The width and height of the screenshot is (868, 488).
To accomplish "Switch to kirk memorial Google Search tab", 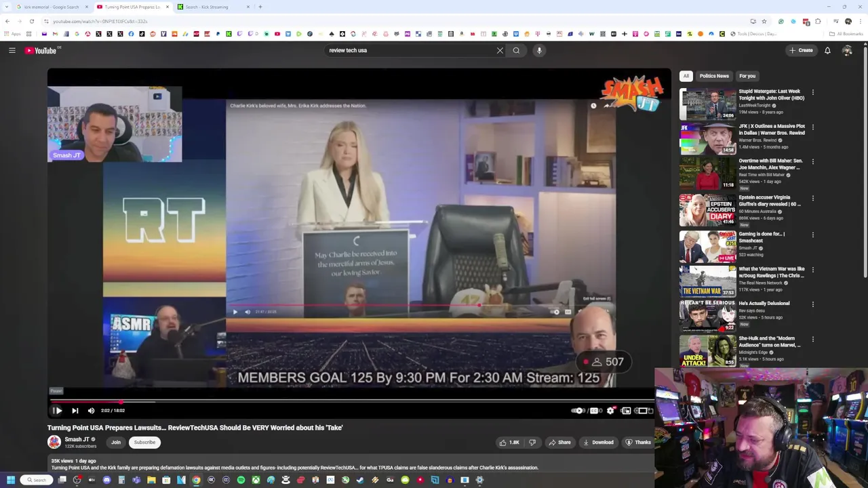I will [50, 7].
